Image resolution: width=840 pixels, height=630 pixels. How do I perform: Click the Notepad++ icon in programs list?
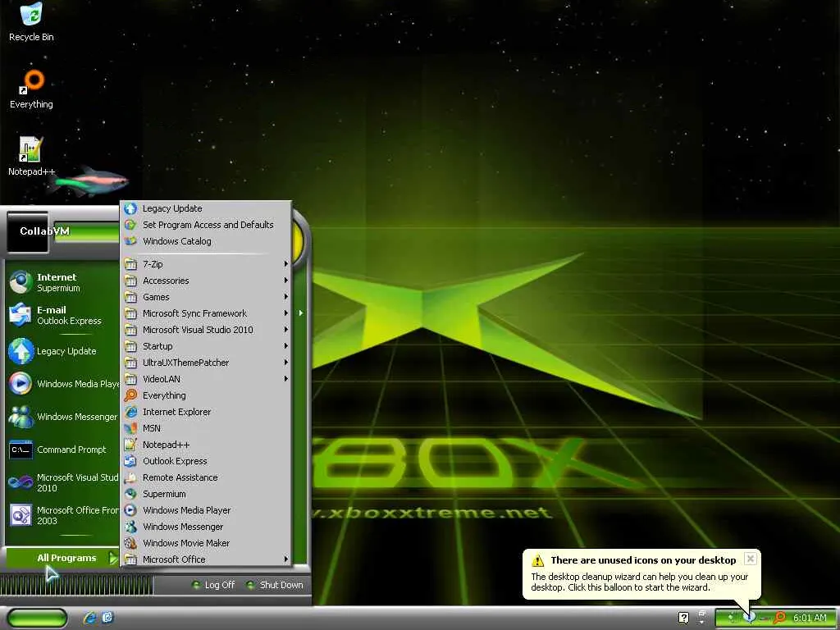[x=130, y=445]
